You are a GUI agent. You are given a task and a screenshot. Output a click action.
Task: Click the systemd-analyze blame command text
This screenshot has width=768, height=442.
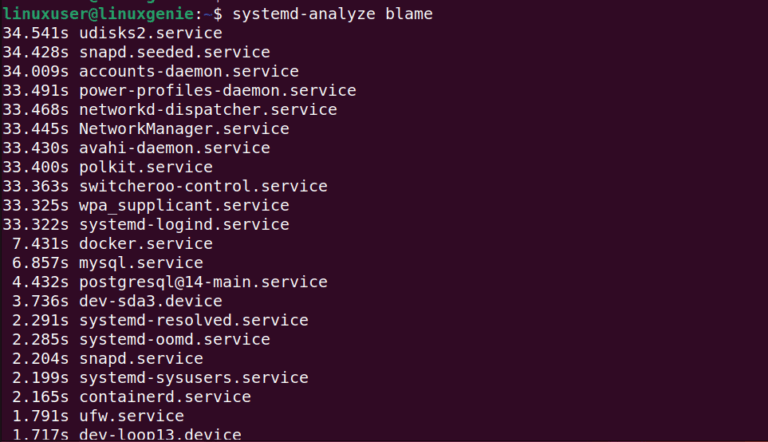334,14
